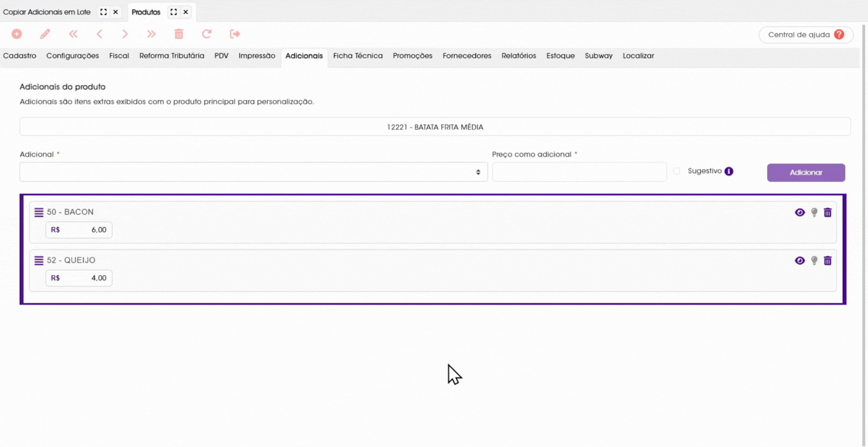868x447 pixels.
Task: Click the drag handle of QUEIJO row
Action: click(x=38, y=260)
